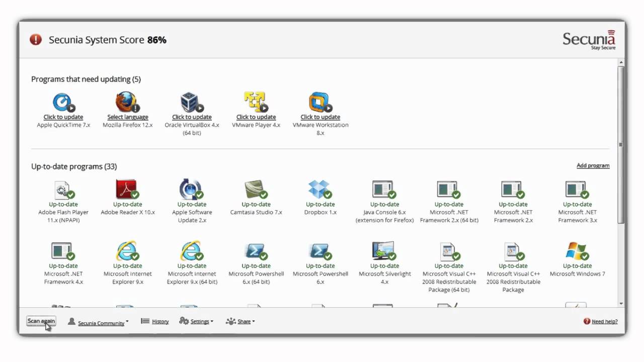Click the Apple QuickTime 7.x icon
The image size is (644, 362).
(x=63, y=103)
